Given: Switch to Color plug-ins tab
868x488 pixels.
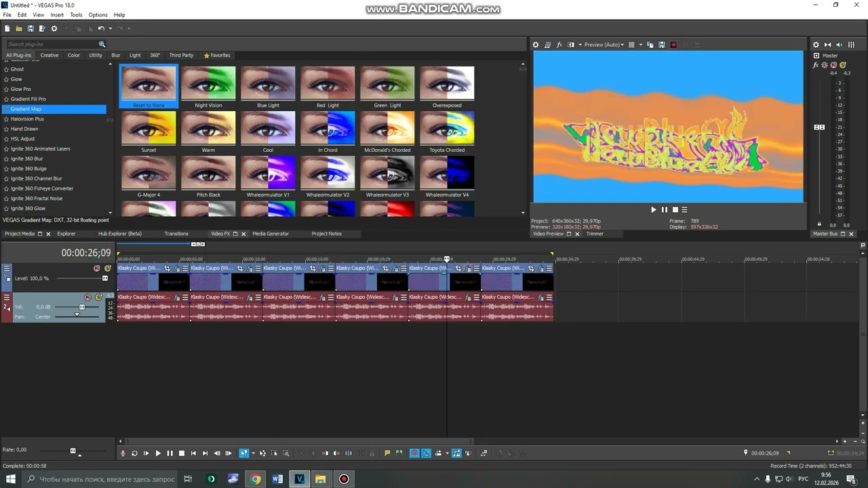Looking at the screenshot, I should click(x=74, y=56).
